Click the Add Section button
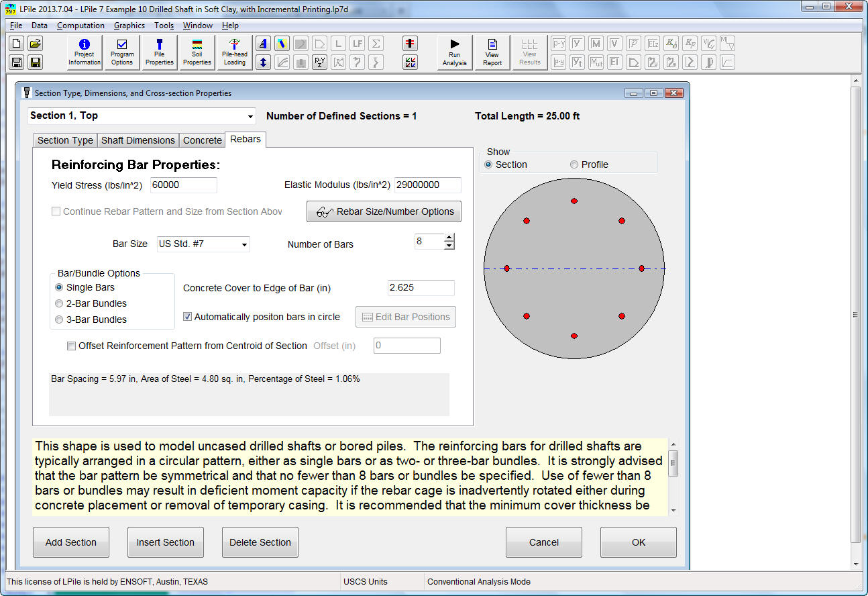The image size is (868, 596). click(x=71, y=542)
